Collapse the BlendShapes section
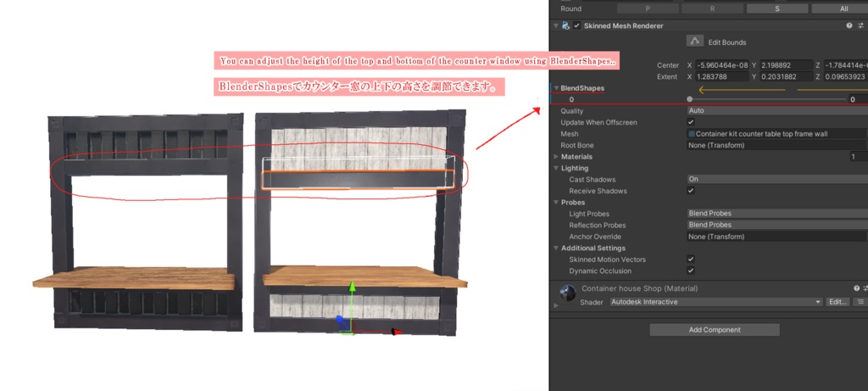 556,88
